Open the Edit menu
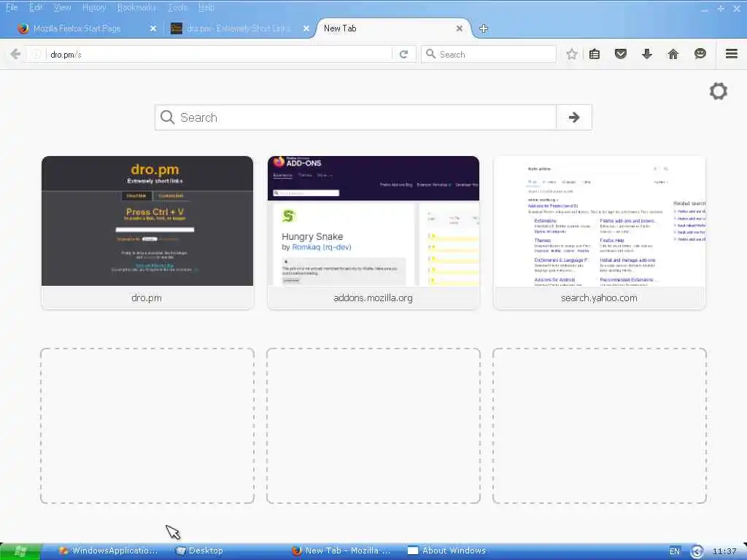The width and height of the screenshot is (747, 560). (36, 7)
